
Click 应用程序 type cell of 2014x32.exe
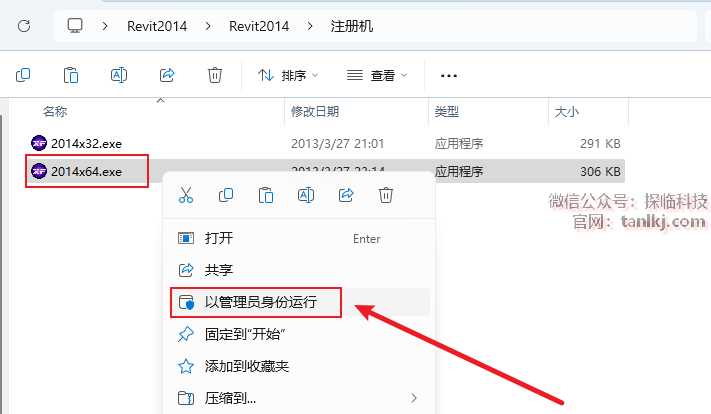click(459, 144)
